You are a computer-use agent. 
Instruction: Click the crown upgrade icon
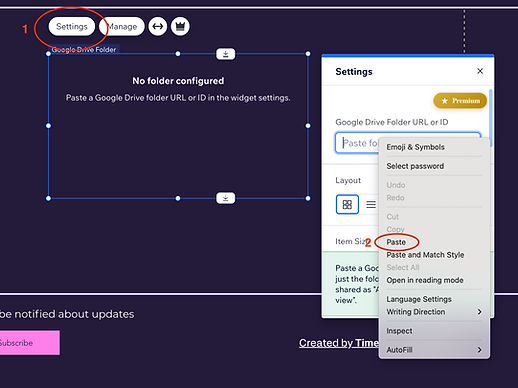tap(180, 26)
